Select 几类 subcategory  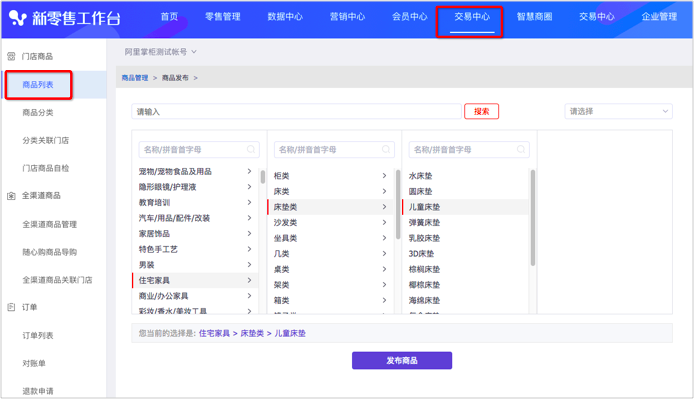coord(281,254)
